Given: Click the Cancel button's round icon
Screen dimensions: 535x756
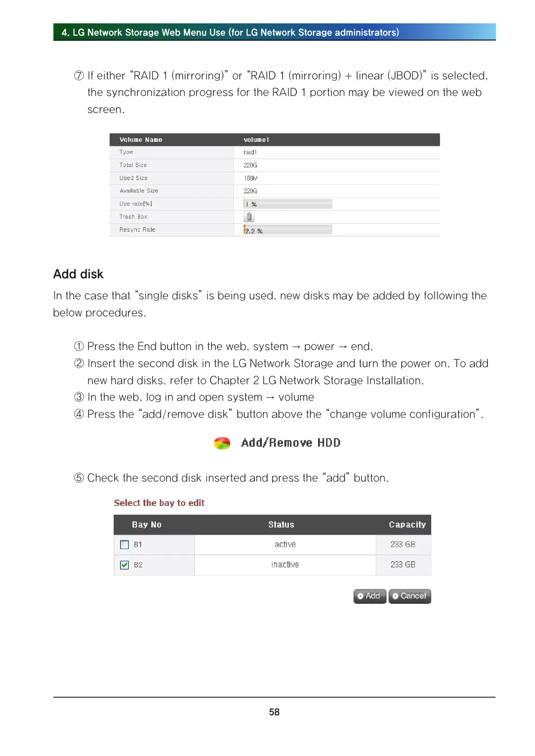Looking at the screenshot, I should [395, 596].
